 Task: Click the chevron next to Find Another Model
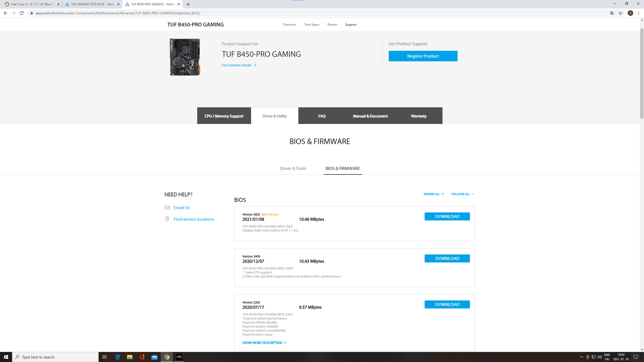[255, 65]
